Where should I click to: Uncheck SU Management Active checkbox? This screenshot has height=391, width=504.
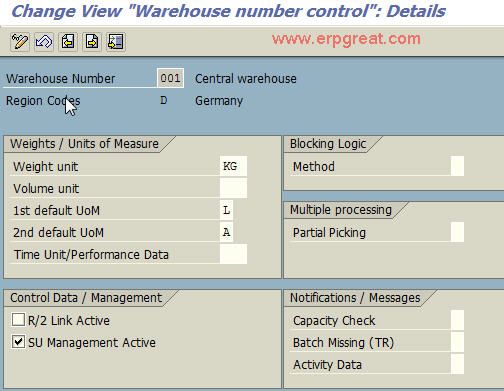tap(18, 342)
